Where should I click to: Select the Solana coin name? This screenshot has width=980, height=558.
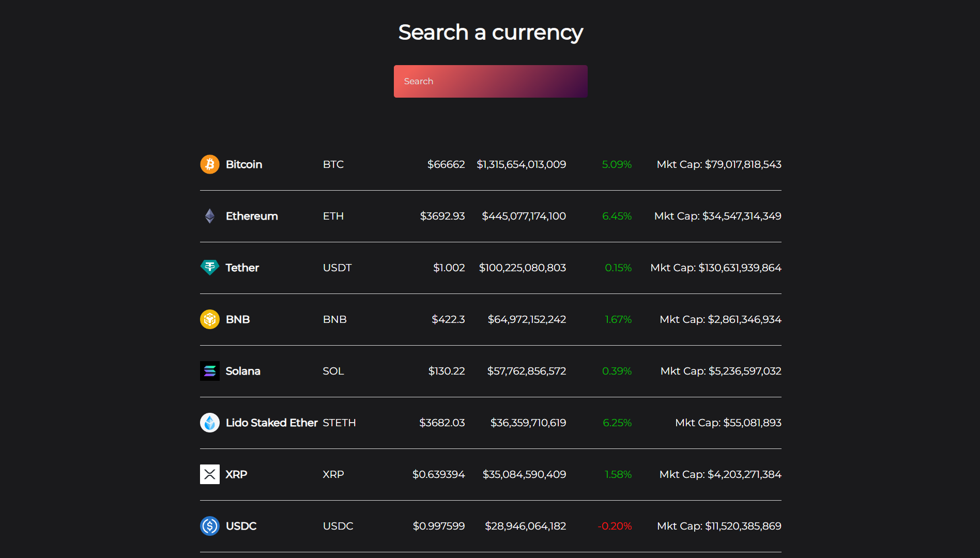[x=243, y=371]
